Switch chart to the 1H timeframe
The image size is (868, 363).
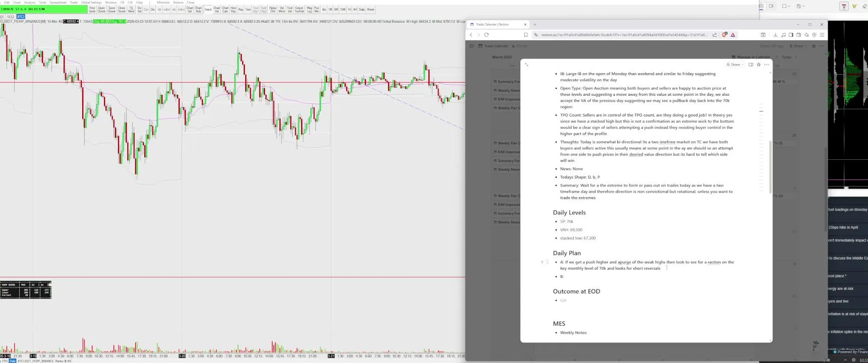[x=349, y=10]
